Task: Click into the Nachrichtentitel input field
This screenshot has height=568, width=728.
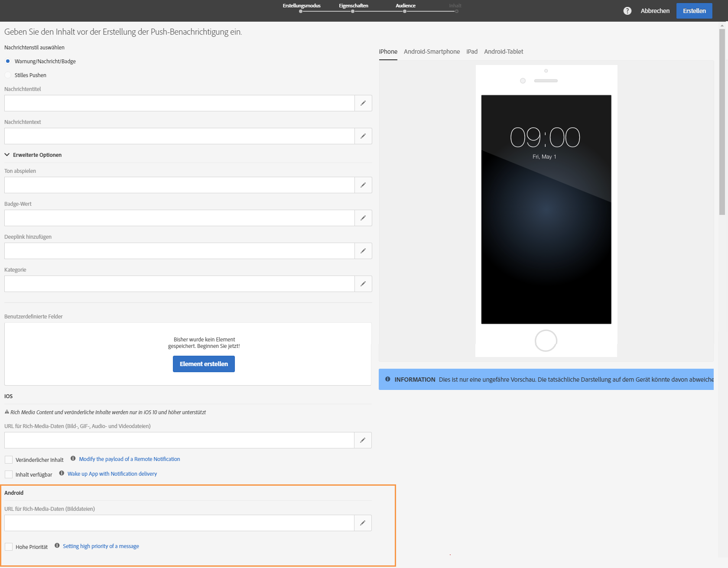Action: 179,103
